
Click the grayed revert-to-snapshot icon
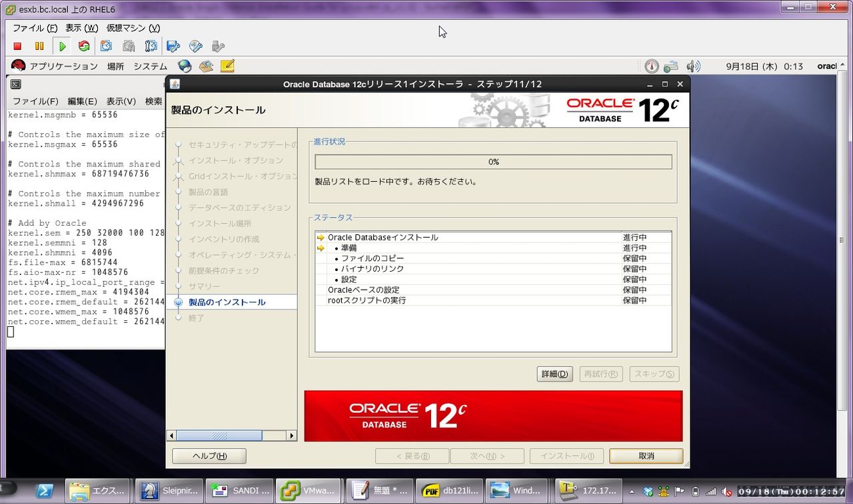[129, 47]
